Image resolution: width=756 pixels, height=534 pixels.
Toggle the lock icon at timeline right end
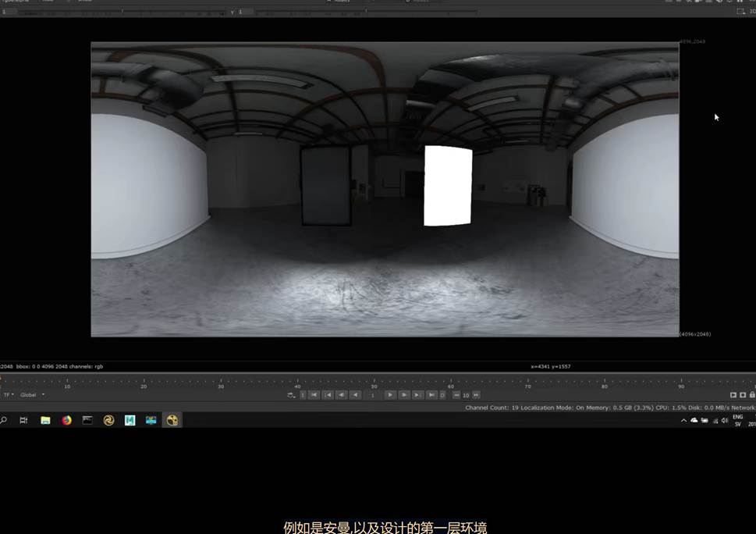coord(752,395)
